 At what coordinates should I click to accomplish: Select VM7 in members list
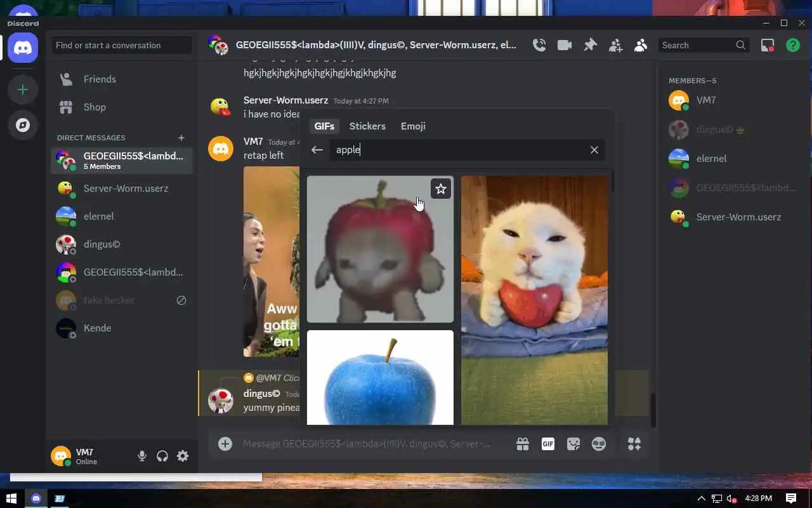coord(734,100)
